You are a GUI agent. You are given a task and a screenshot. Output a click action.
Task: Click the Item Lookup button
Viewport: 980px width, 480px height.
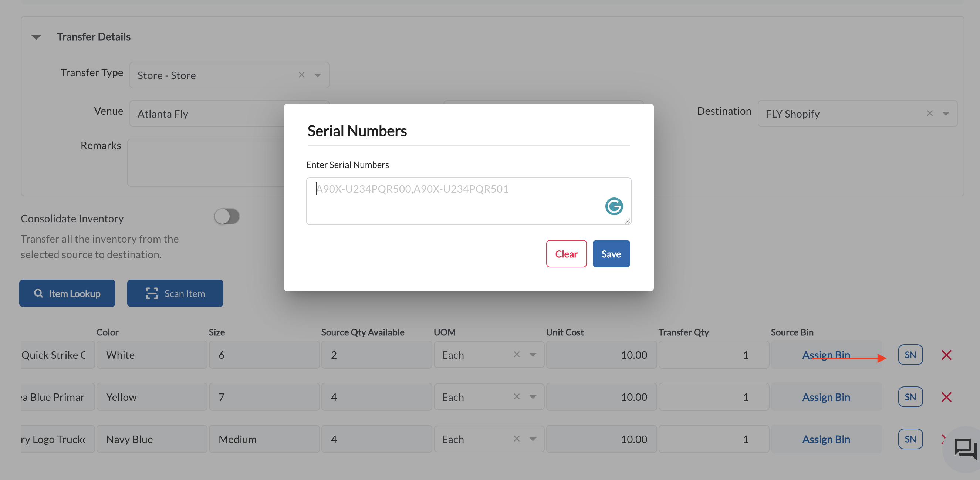click(67, 293)
